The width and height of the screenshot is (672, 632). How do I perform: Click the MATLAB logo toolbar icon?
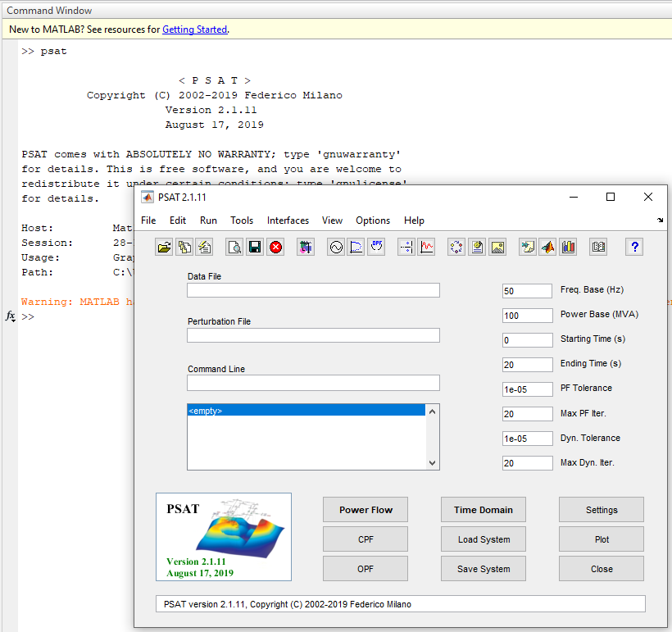click(x=547, y=247)
